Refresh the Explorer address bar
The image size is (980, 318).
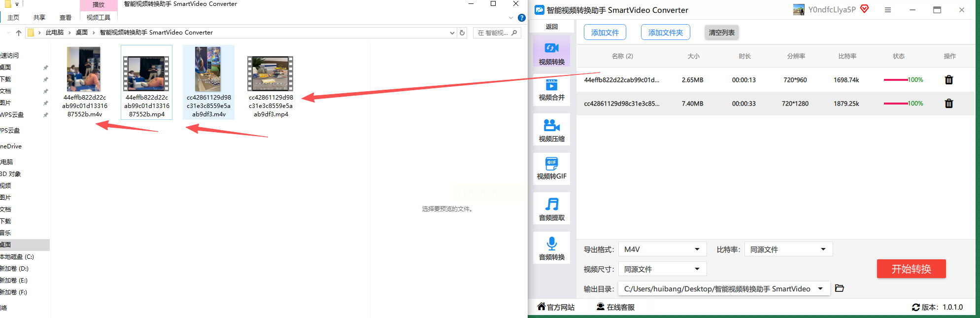point(462,33)
